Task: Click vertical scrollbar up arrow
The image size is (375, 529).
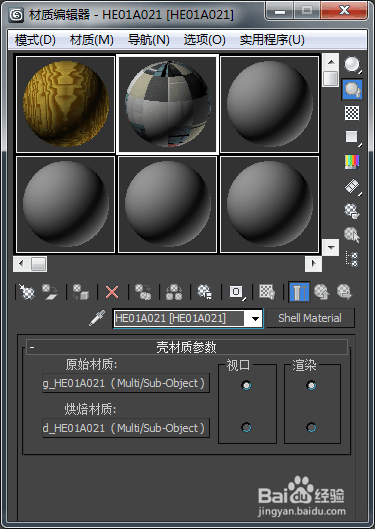Action: point(331,62)
